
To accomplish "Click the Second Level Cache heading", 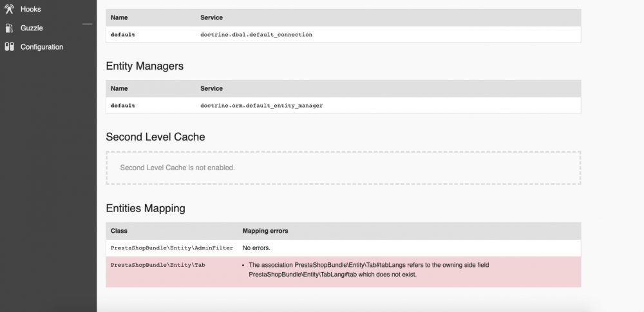I will click(155, 137).
